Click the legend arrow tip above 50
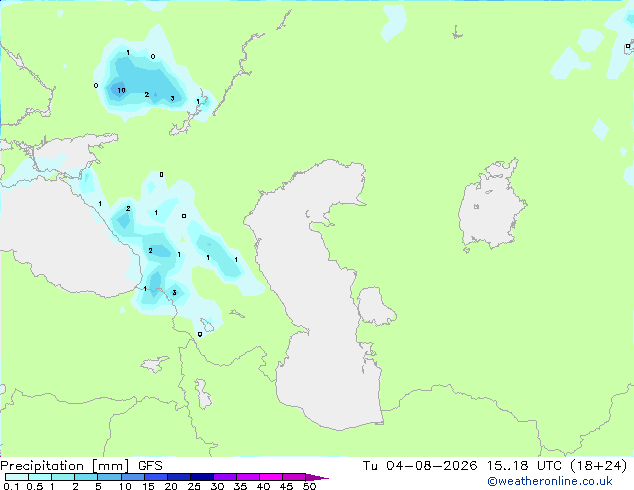This screenshot has height=490, width=634. coord(317,477)
